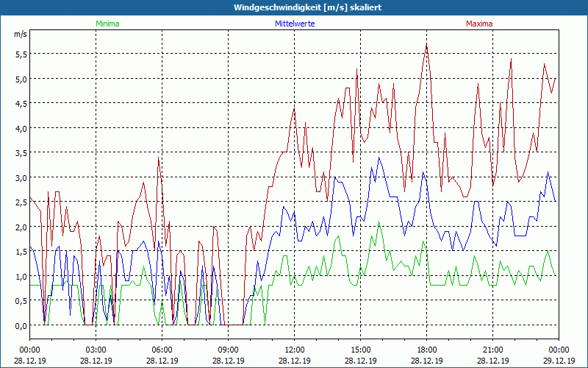Click the green Minima legend label

coord(107,24)
